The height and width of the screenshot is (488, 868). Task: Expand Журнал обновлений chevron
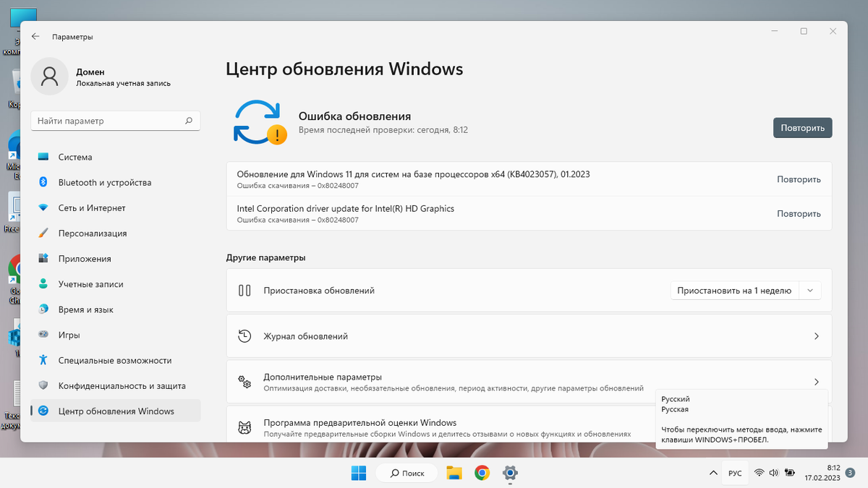coord(816,336)
